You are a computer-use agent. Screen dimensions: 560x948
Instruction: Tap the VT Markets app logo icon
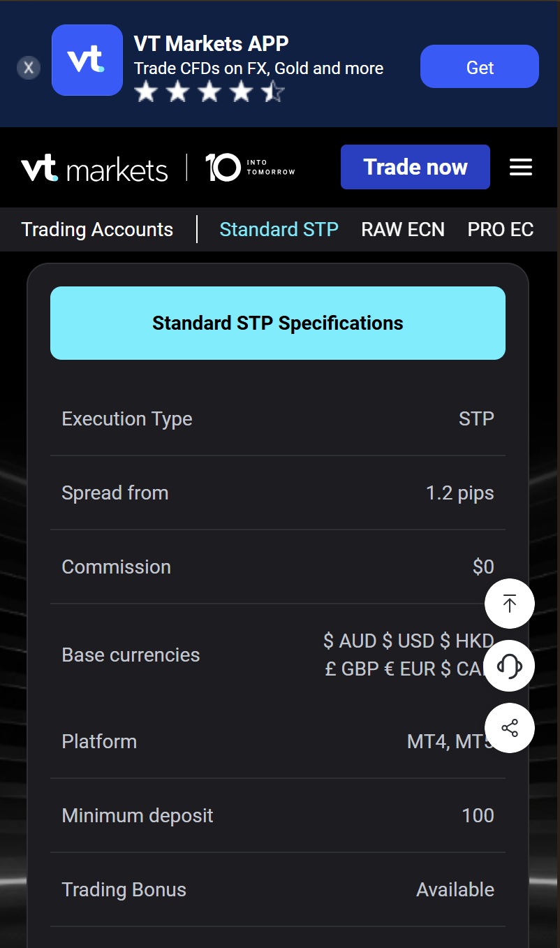(87, 60)
